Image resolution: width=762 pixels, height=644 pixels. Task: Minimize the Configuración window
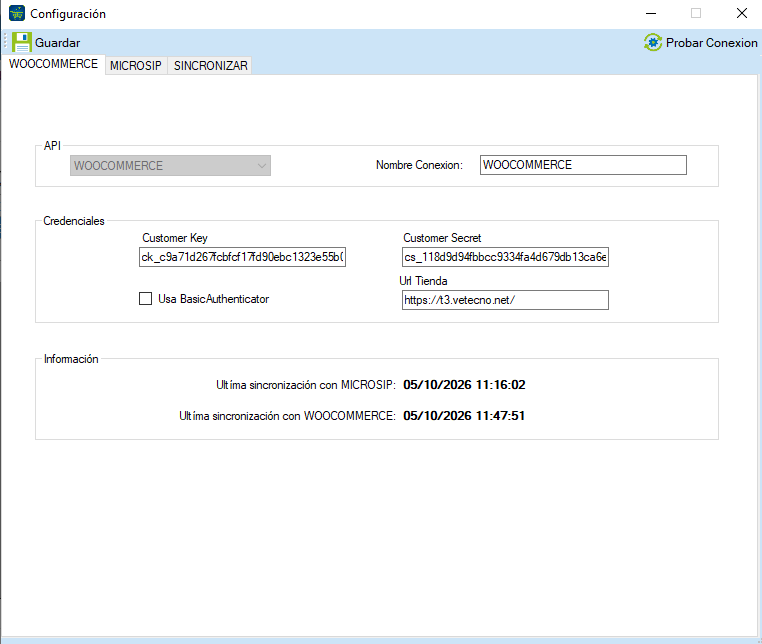(x=651, y=13)
